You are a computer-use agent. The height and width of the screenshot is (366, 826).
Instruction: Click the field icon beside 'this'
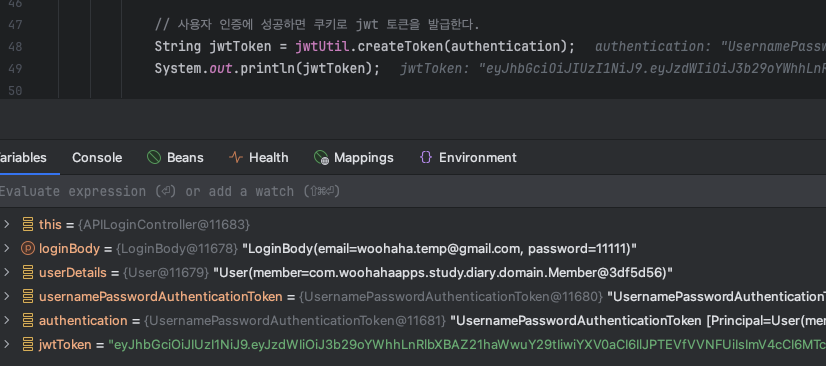(28, 224)
